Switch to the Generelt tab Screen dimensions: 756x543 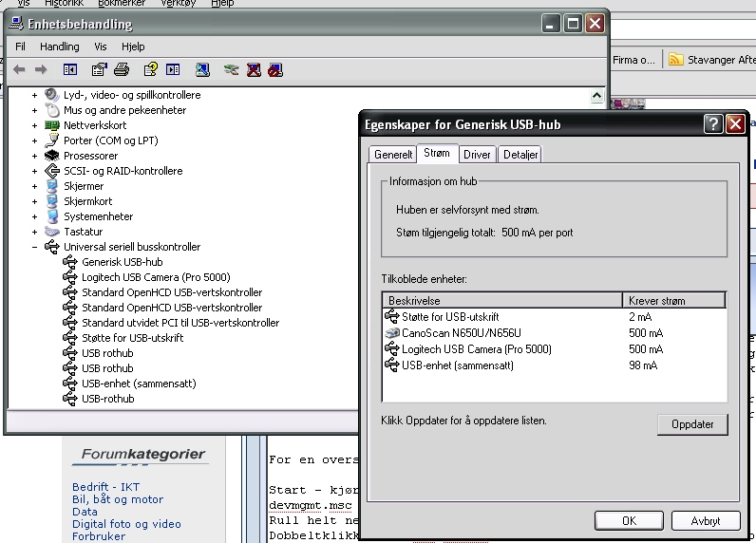coord(393,154)
